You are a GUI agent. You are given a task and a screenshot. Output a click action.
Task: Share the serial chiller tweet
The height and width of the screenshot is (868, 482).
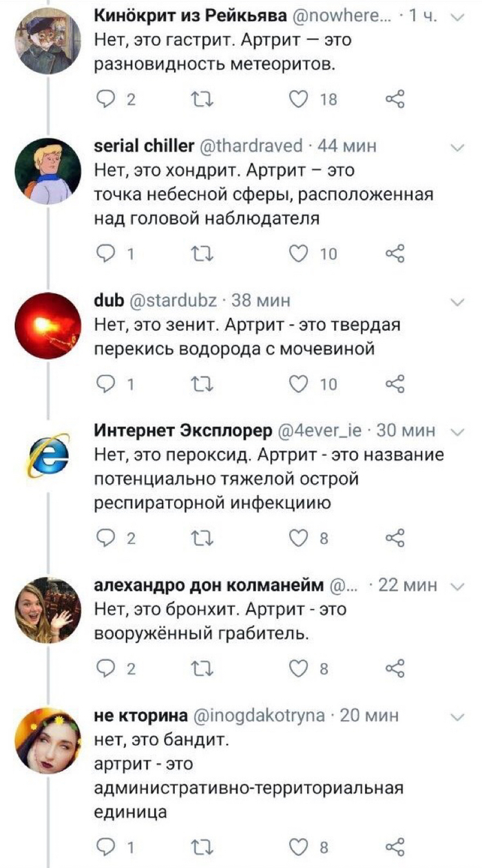tap(395, 254)
